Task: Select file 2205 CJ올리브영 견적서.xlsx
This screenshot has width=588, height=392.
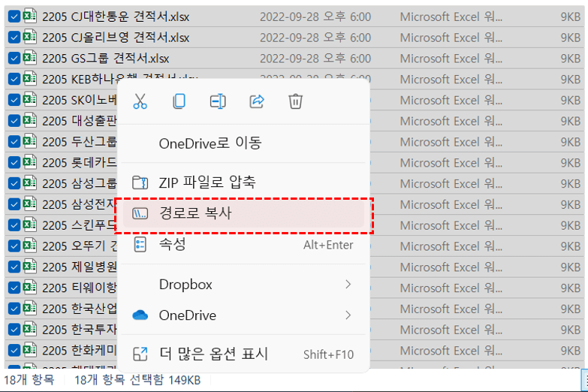Action: tap(116, 38)
